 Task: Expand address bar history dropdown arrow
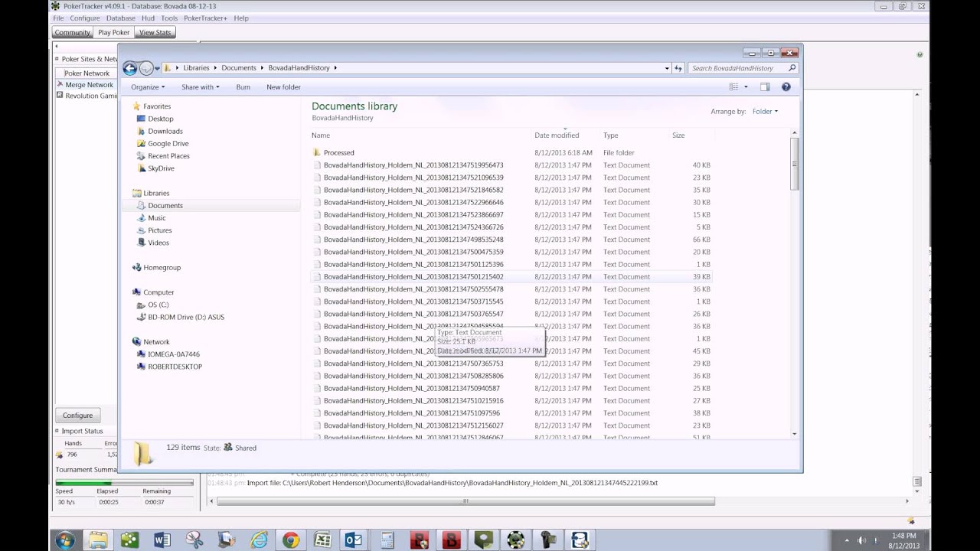667,68
